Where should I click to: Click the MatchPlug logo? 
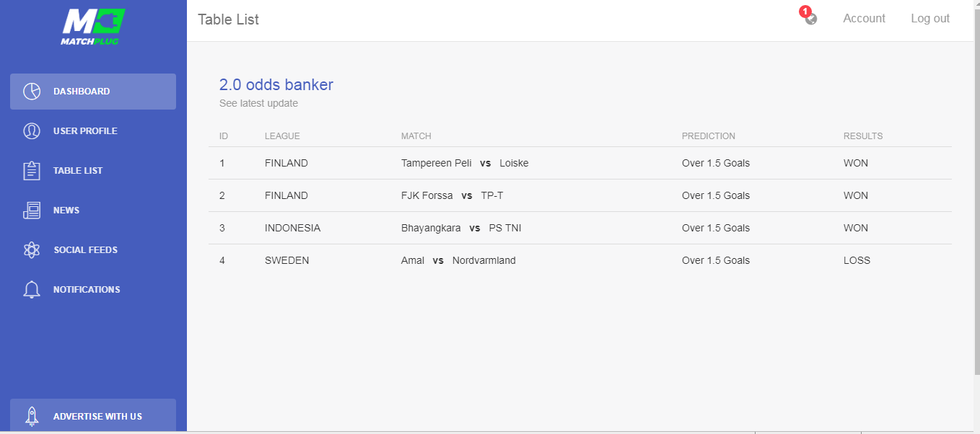(x=93, y=27)
